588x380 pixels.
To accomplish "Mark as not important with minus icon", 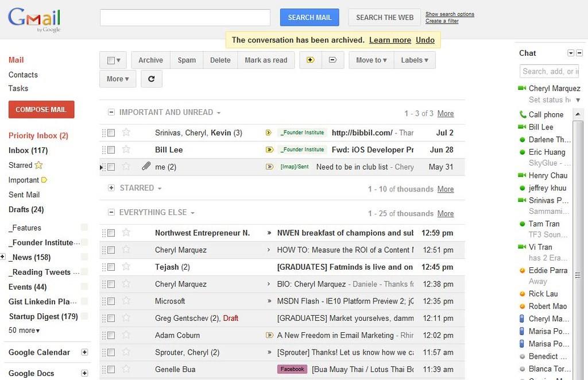I will coord(332,60).
